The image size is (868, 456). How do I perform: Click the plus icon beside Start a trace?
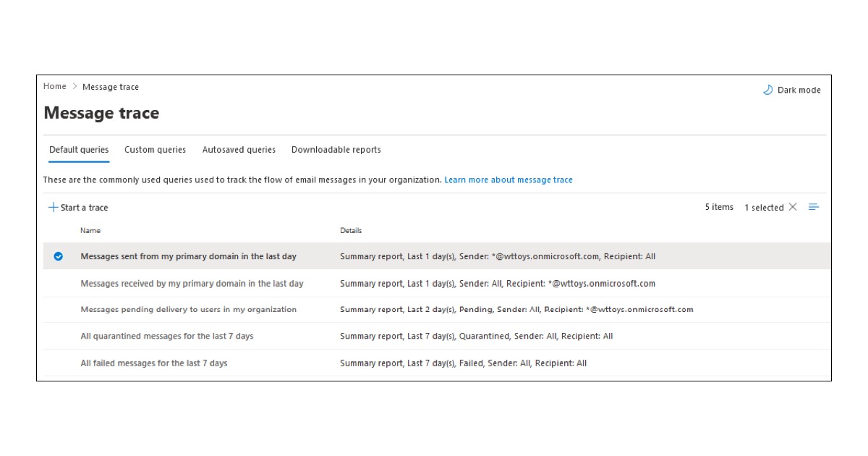53,207
